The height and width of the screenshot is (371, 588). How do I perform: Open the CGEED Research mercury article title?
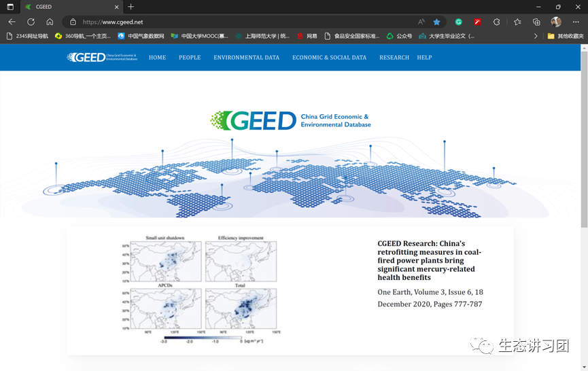pos(430,260)
